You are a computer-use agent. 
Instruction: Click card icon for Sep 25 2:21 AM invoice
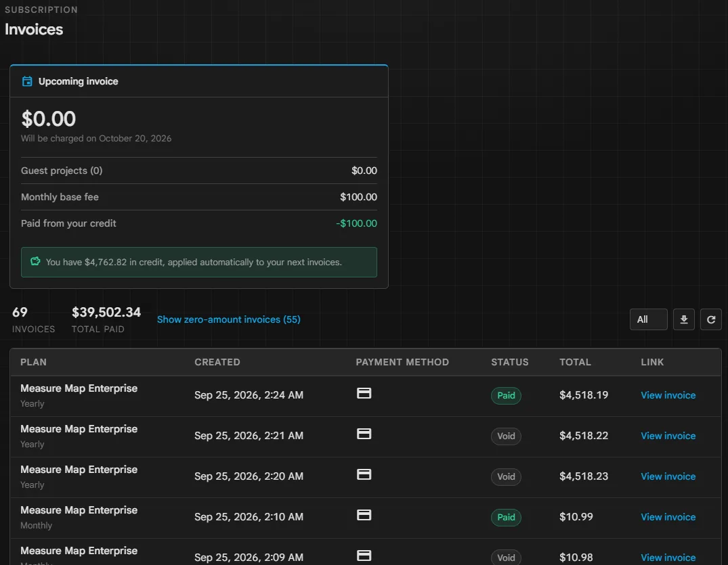pyautogui.click(x=364, y=434)
